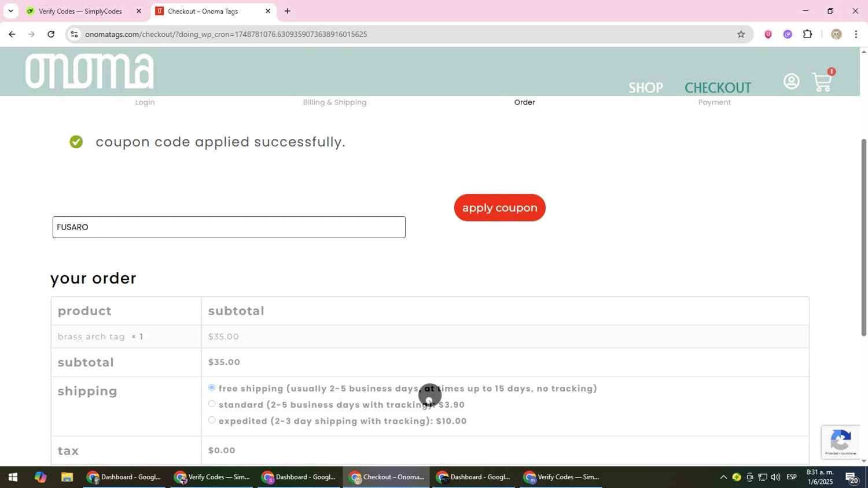Show hidden system tray icons
868x488 pixels.
(723, 478)
